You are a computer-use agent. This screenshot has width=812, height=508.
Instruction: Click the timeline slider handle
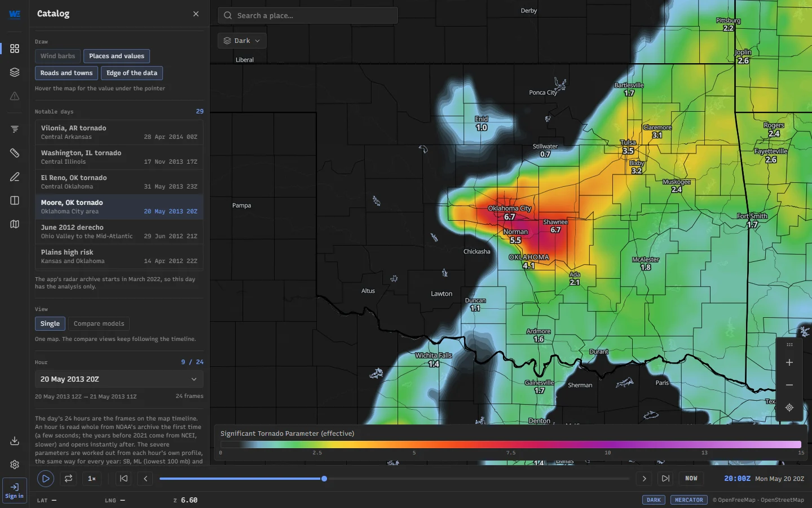[x=324, y=479]
